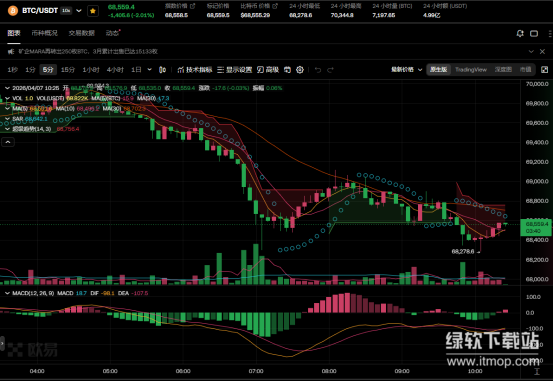Click the 07:00 time axis label
Screen dimensions: 554x381
coord(256,371)
